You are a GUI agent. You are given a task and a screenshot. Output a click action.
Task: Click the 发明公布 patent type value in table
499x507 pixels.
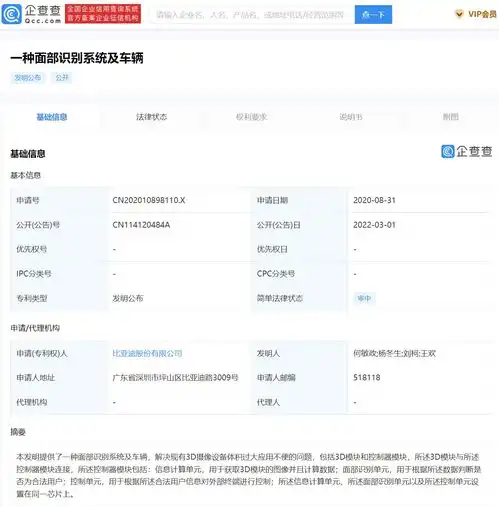tap(128, 298)
